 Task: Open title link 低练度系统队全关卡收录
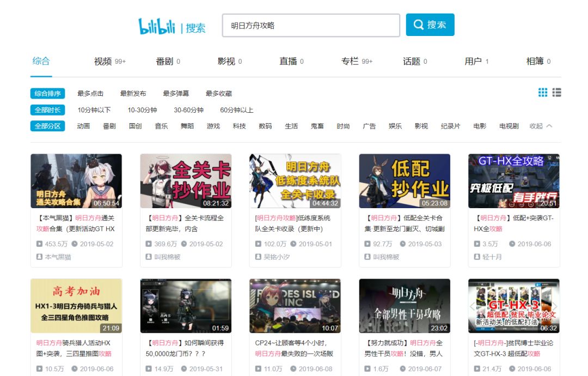tap(292, 223)
